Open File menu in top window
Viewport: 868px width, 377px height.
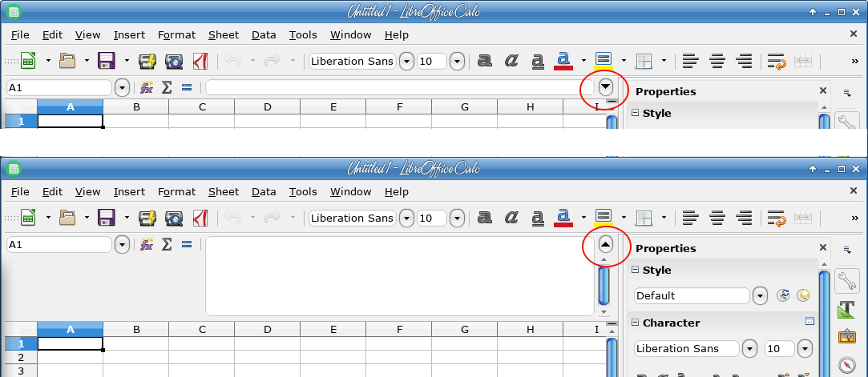[20, 35]
